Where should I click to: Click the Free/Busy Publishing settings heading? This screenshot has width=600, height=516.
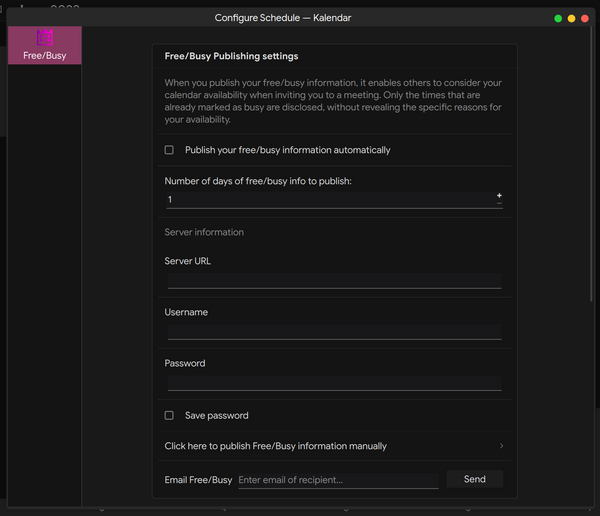[x=231, y=57]
